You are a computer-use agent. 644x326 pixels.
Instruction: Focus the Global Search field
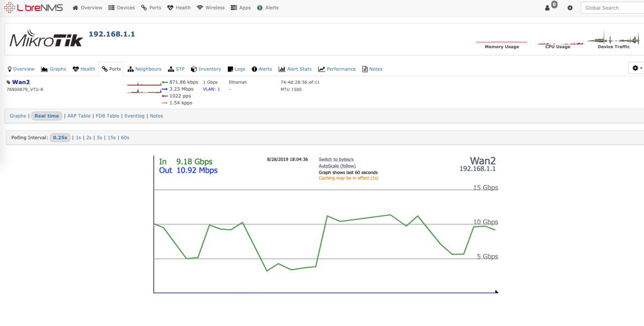click(612, 8)
